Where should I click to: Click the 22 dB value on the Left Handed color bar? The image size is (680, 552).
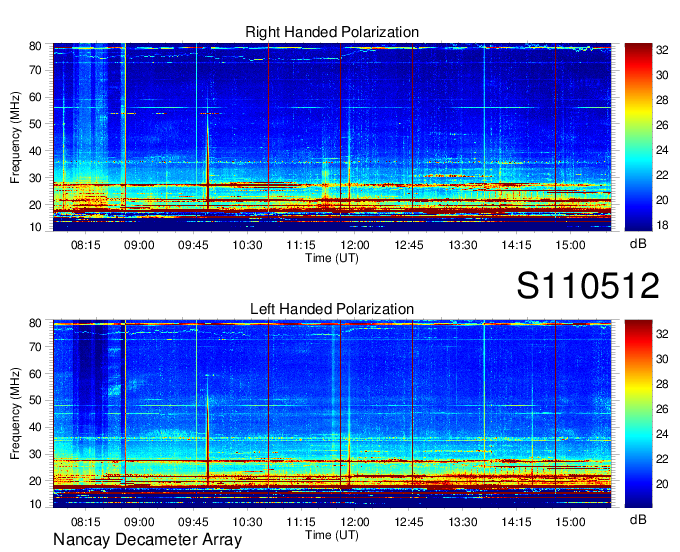click(662, 459)
